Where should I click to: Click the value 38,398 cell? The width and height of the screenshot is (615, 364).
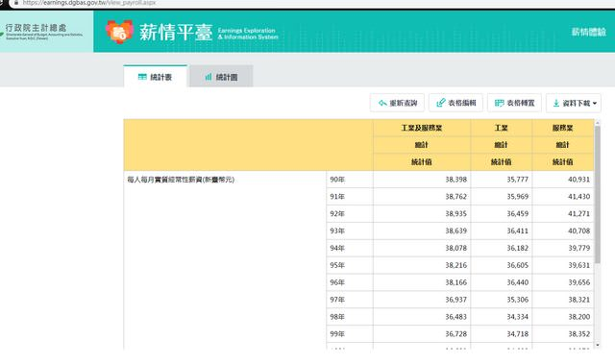[x=422, y=180]
